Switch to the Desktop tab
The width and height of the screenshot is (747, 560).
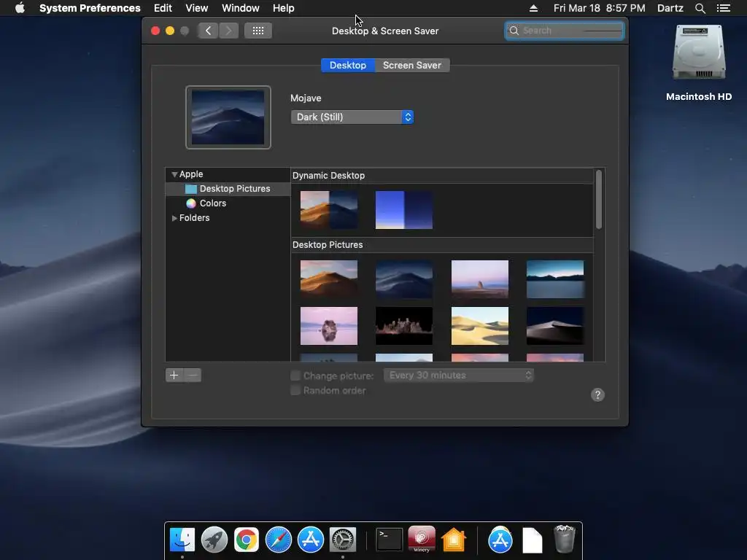click(348, 65)
